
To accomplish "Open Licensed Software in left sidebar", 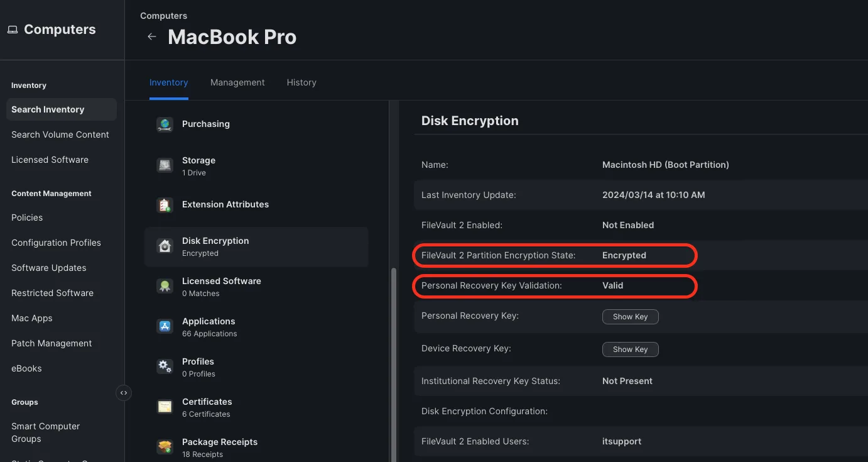I will point(50,160).
